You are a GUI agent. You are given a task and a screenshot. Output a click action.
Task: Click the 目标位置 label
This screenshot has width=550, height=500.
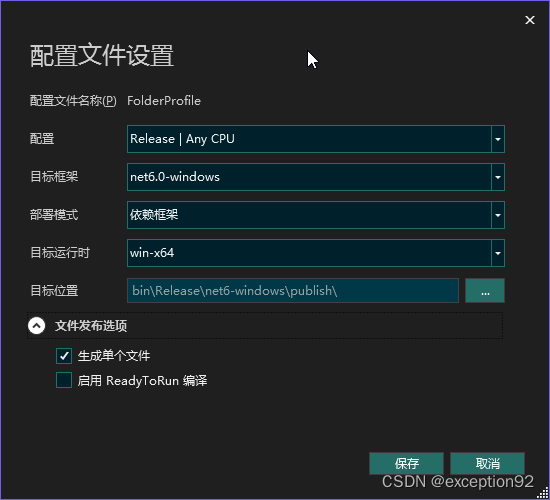[x=54, y=291]
